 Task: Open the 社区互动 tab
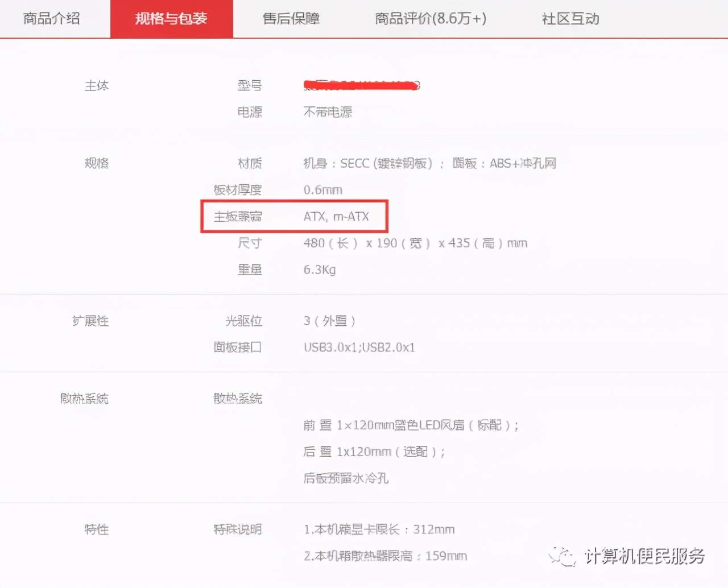pos(569,18)
